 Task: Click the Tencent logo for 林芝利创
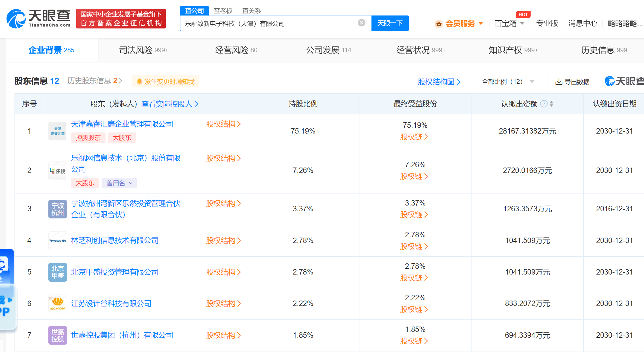(58, 241)
